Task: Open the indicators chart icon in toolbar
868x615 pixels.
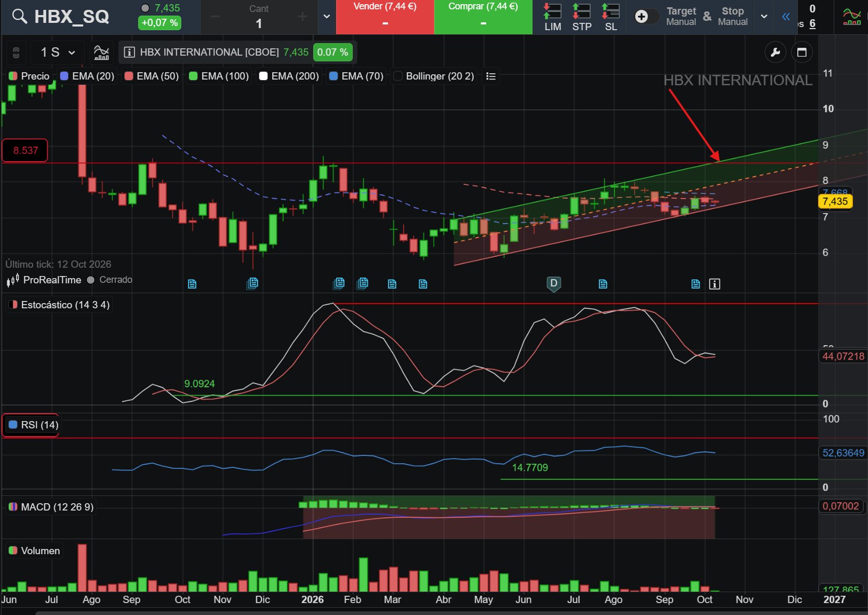Action: [101, 53]
